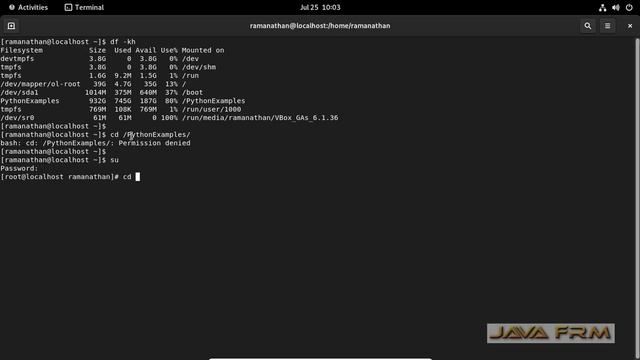Open the Activities overview
Screen dimensions: 640x360
pos(28,7)
